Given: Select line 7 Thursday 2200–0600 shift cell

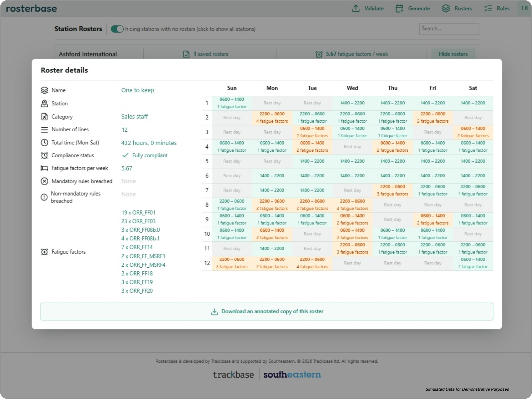Looking at the screenshot, I should point(393,191).
